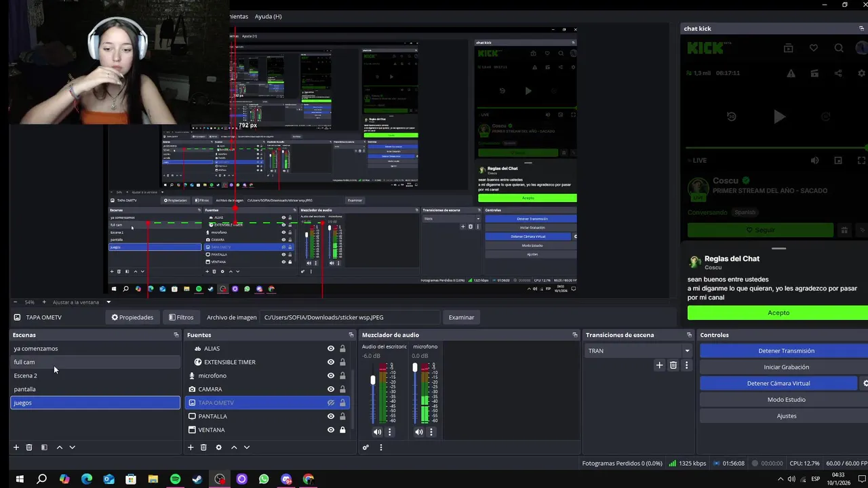The width and height of the screenshot is (868, 488).
Task: Open microfono channel three-dot options
Action: click(431, 432)
